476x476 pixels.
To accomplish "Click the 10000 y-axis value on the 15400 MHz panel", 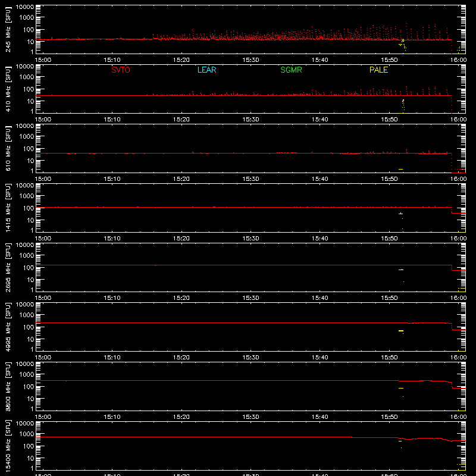I will coord(25,424).
